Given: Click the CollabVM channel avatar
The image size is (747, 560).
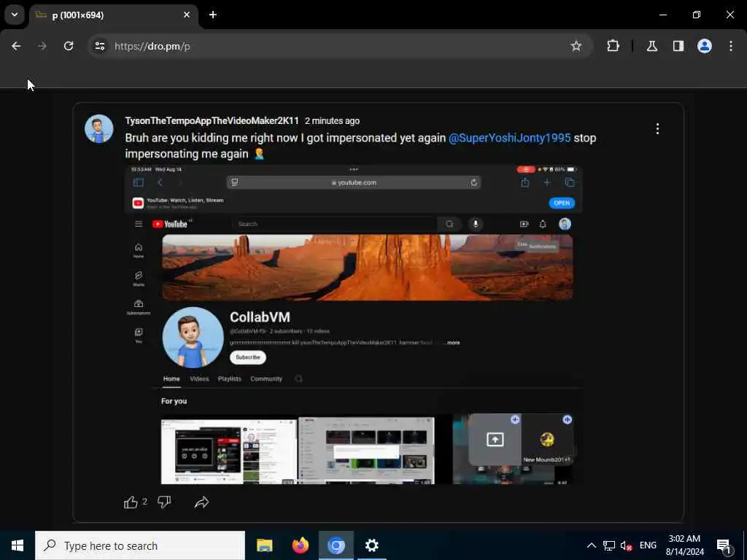Looking at the screenshot, I should [x=193, y=338].
